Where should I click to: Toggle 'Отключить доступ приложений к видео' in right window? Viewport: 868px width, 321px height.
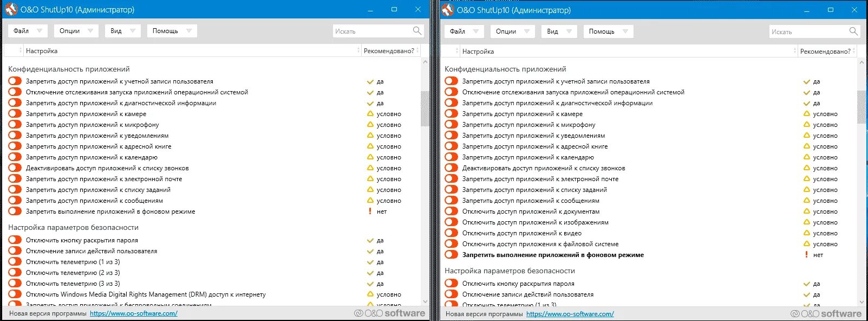[x=451, y=233]
